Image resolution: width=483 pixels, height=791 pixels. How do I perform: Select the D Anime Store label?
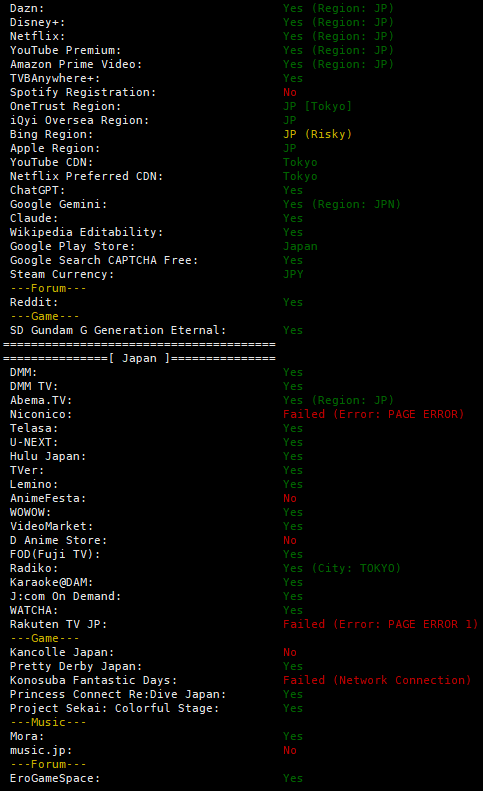(59, 540)
